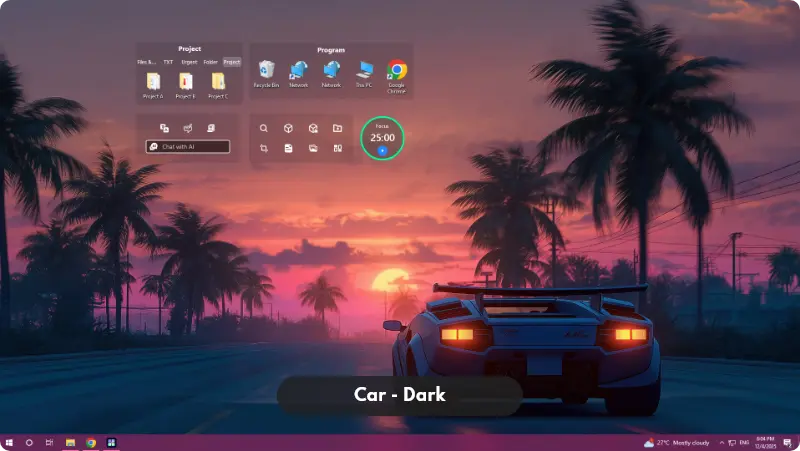The width and height of the screenshot is (800, 451).
Task: Open the Project C folder
Action: (x=217, y=81)
